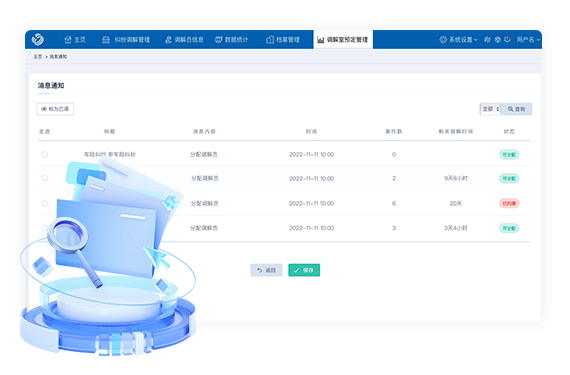Click the 案件数 column header
Image resolution: width=570 pixels, height=375 pixels.
coord(394,132)
